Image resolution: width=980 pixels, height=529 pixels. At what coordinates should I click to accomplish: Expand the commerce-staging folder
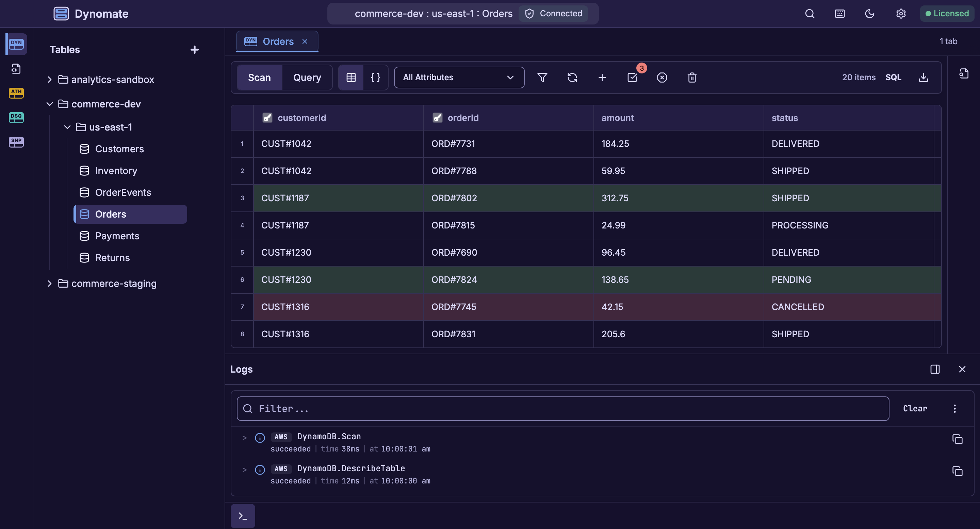(x=49, y=284)
